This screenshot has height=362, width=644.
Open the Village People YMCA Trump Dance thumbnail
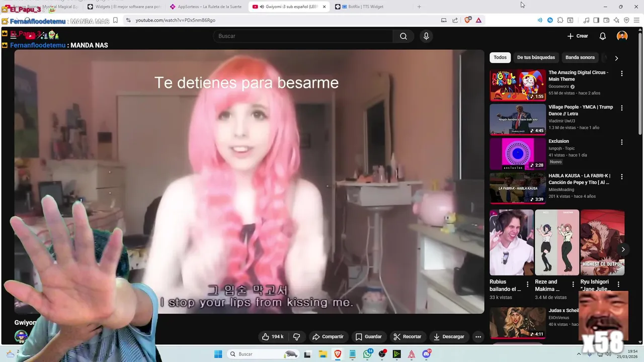[518, 120]
